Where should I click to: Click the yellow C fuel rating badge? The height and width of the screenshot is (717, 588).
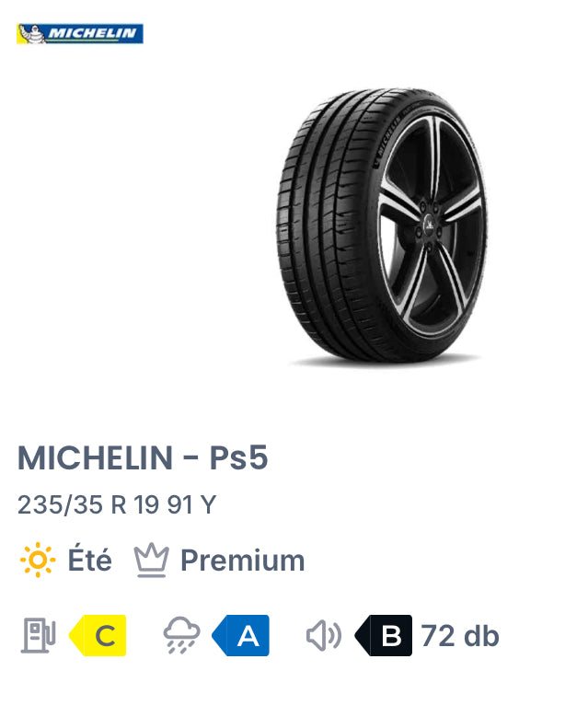tap(99, 635)
